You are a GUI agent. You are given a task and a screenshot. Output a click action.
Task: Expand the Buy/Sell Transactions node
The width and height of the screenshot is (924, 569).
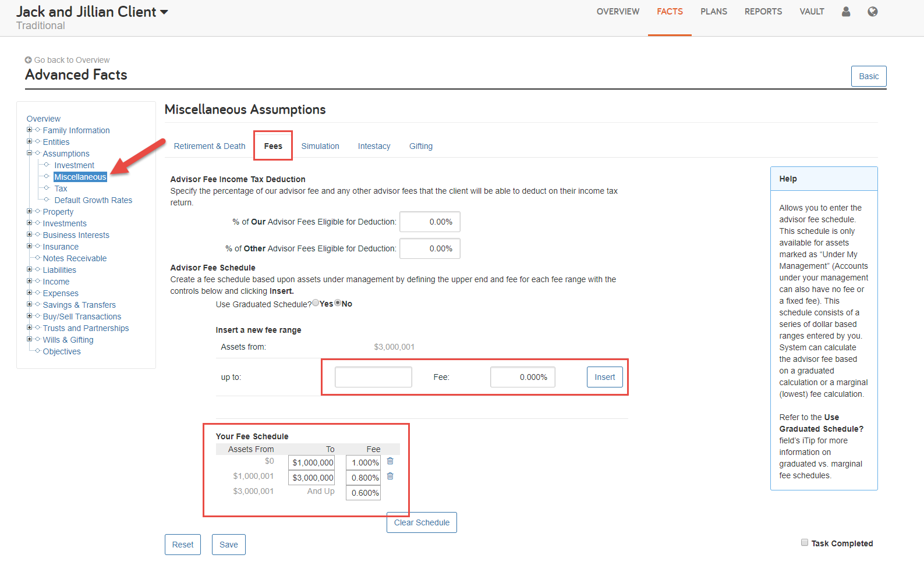29,316
